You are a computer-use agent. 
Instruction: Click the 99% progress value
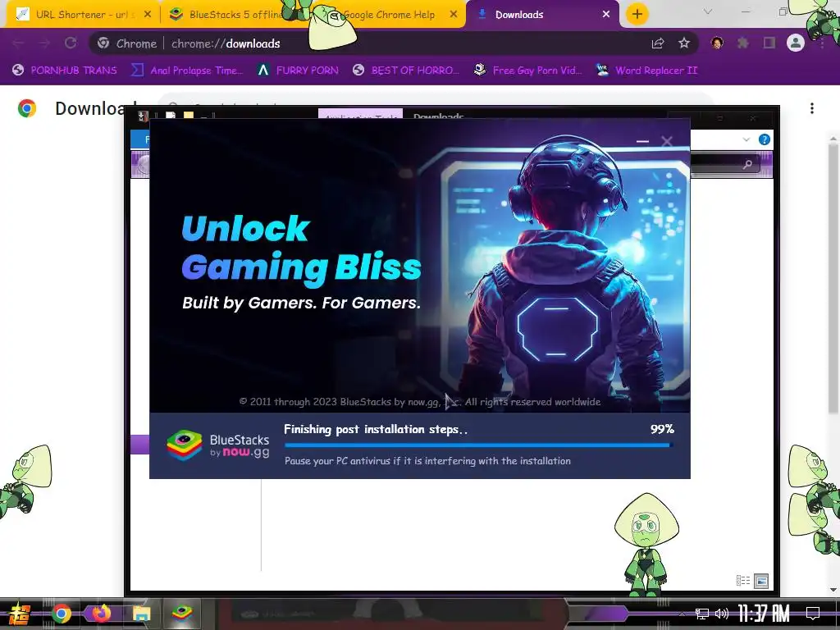(x=662, y=429)
